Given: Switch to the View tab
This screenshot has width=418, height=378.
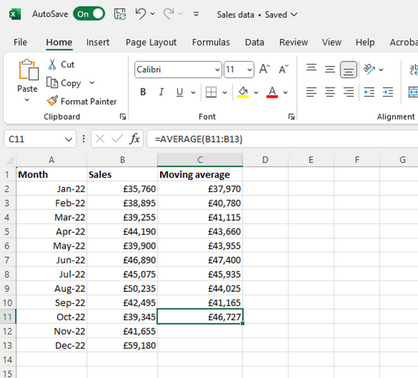Looking at the screenshot, I should tap(332, 42).
